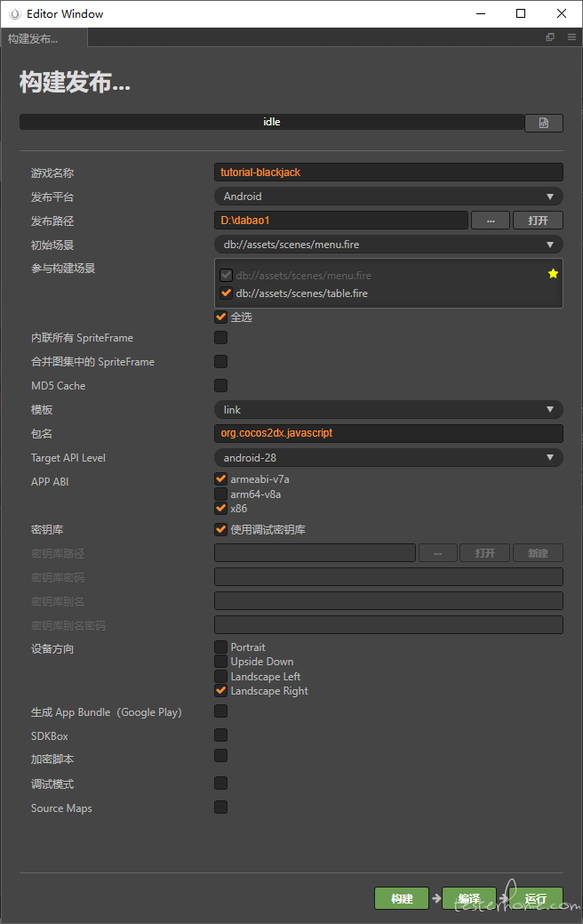Click the green 构建 build button
Image resolution: width=583 pixels, height=924 pixels.
(x=402, y=898)
